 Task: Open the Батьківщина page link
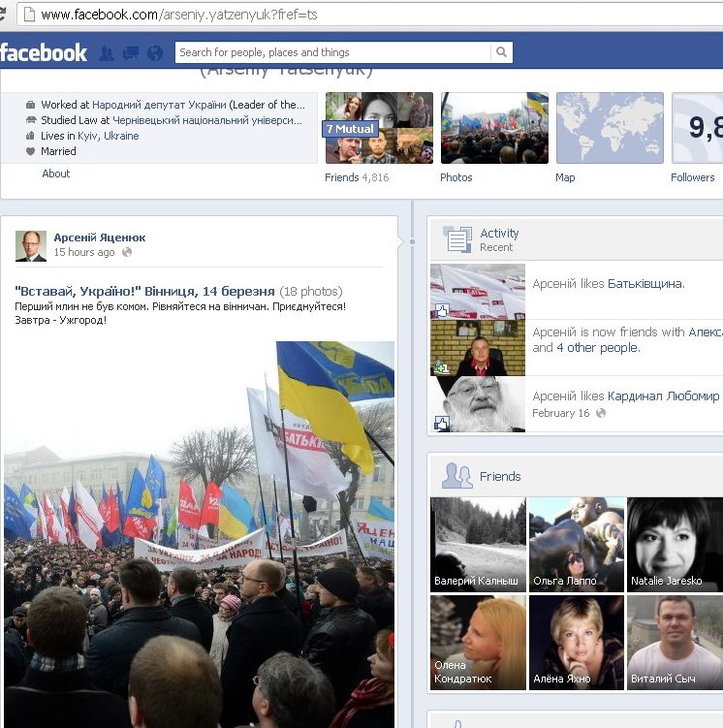[x=645, y=284]
